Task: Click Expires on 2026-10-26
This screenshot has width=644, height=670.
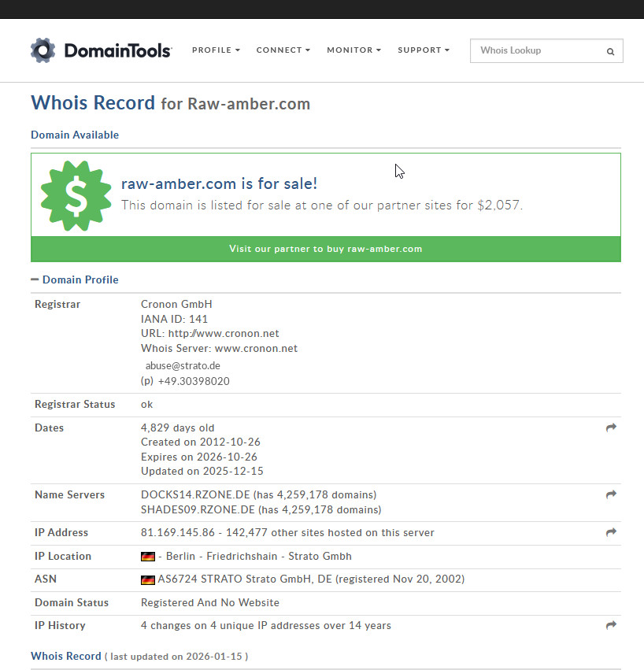Action: pyautogui.click(x=199, y=457)
